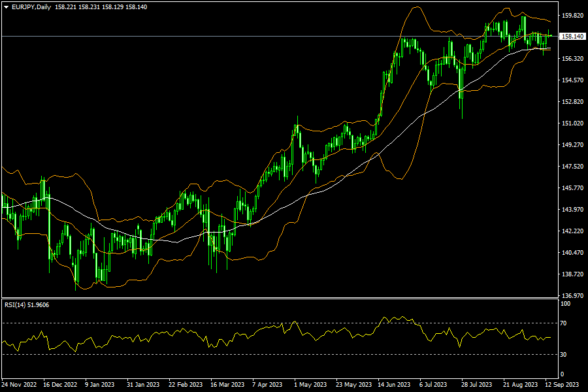Click the 12 Sep 2023 date label
Viewport: 588px width, 392px height.
tap(562, 385)
